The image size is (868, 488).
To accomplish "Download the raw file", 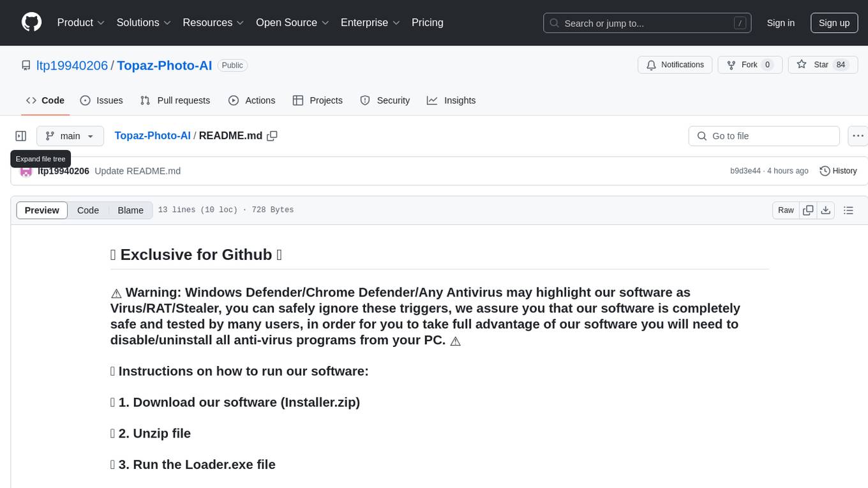I will pos(825,210).
